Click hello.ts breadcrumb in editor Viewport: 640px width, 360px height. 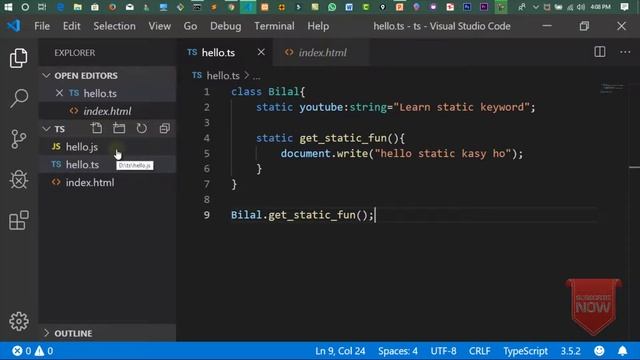click(223, 76)
